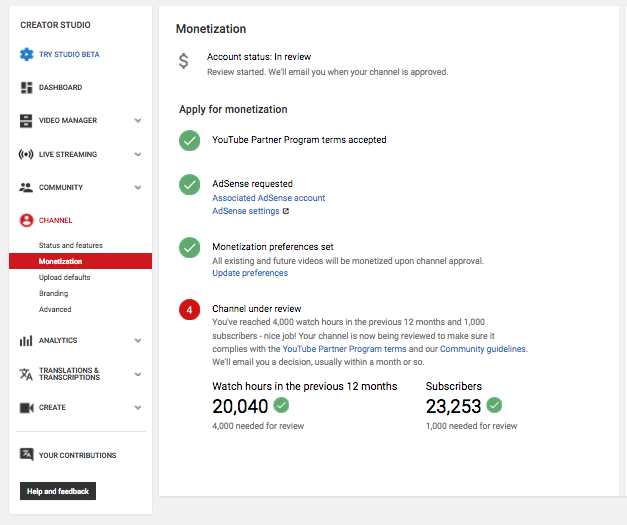Click 'Account status: In review' text

click(259, 57)
